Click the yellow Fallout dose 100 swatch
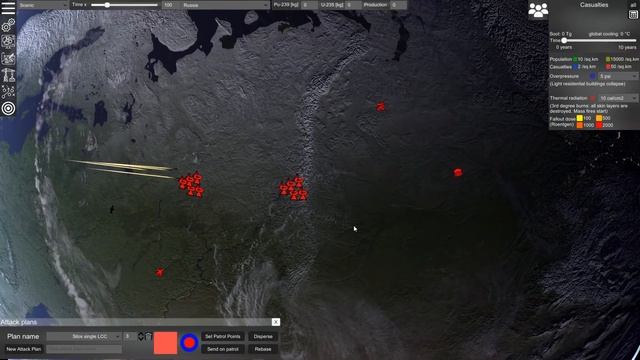The height and width of the screenshot is (360, 640). 579,118
